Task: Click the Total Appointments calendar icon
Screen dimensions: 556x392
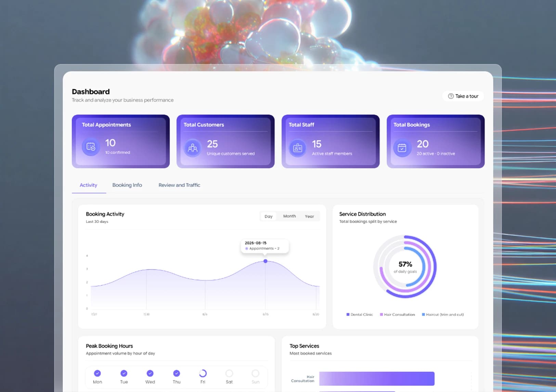Action: coord(91,147)
